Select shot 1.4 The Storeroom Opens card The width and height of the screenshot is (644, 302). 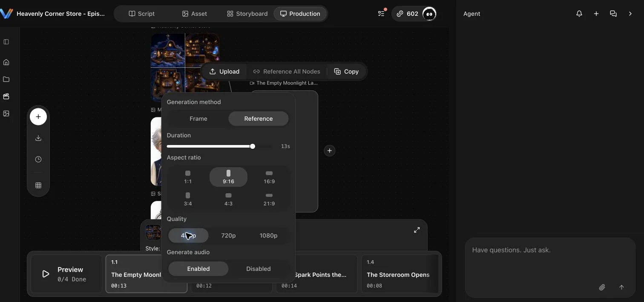click(400, 274)
